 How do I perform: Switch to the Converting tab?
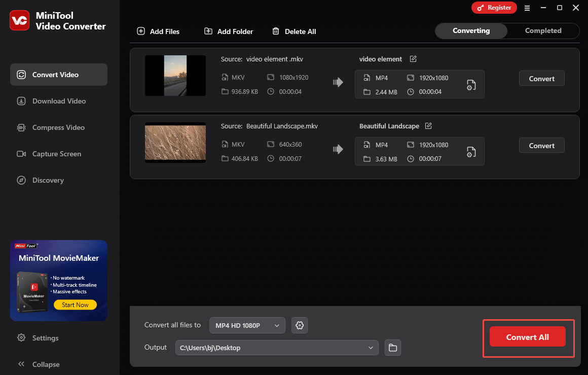coord(471,31)
